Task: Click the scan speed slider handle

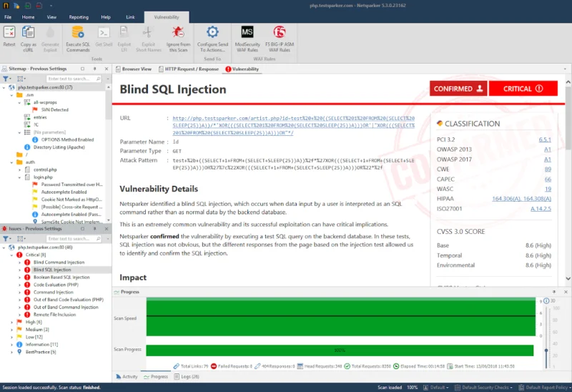Action: point(546,351)
